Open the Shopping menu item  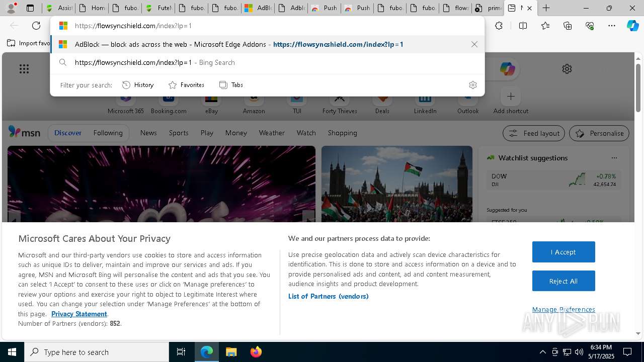343,133
